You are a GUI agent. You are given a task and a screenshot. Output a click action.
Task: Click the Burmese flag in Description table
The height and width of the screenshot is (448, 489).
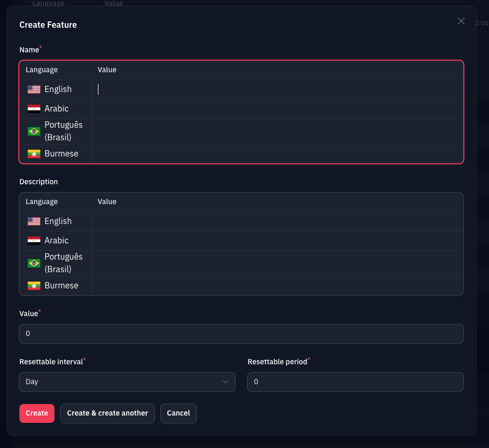pyautogui.click(x=34, y=286)
